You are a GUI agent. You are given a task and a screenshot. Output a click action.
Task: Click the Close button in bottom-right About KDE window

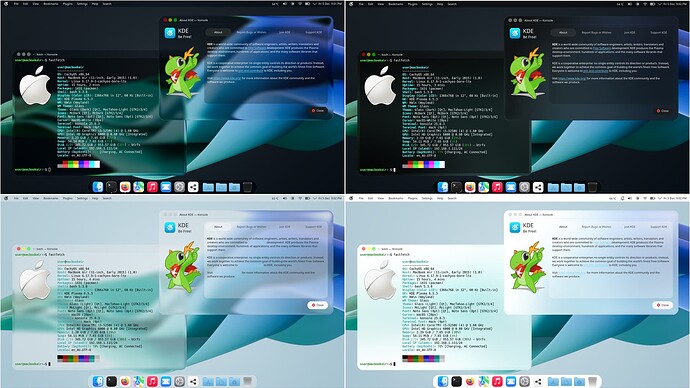click(x=663, y=305)
